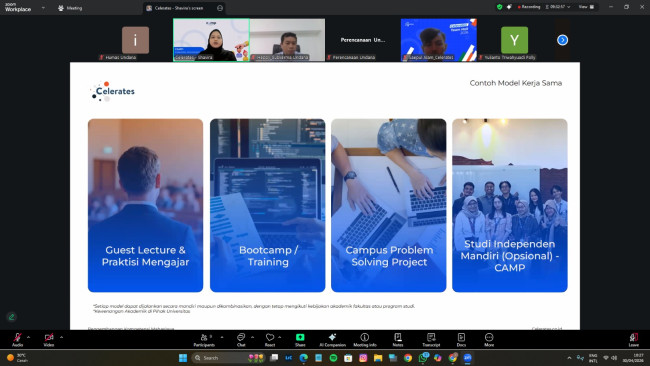Select the green Y participant tile
Image resolution: width=650 pixels, height=366 pixels.
[514, 40]
